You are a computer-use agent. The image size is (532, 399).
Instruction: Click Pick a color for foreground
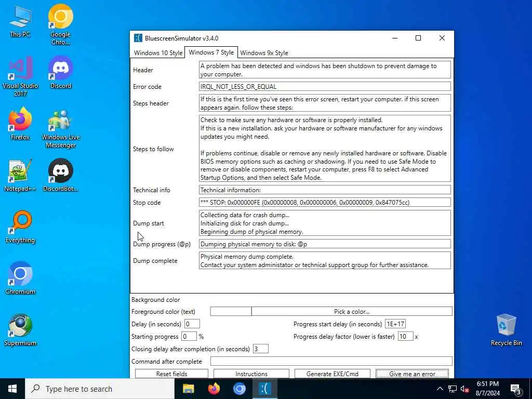pos(352,312)
